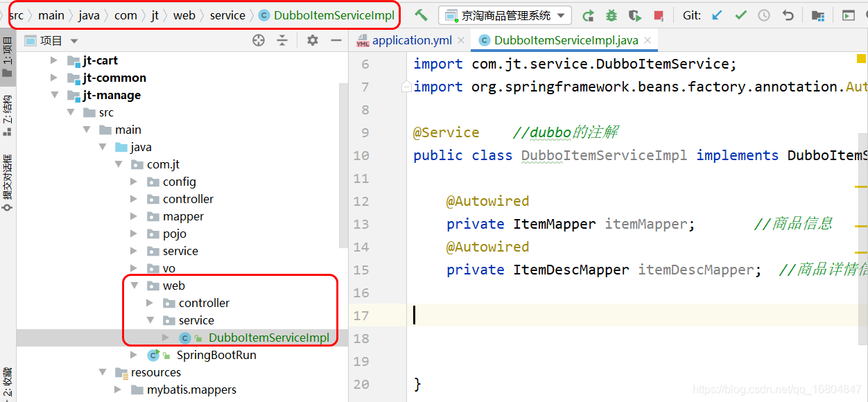The width and height of the screenshot is (868, 402).
Task: Collapse the jt-manage module node
Action: [x=54, y=95]
